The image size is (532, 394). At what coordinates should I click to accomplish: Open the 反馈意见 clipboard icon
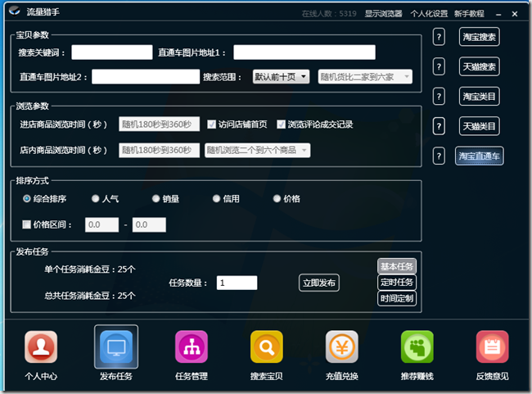click(x=492, y=346)
